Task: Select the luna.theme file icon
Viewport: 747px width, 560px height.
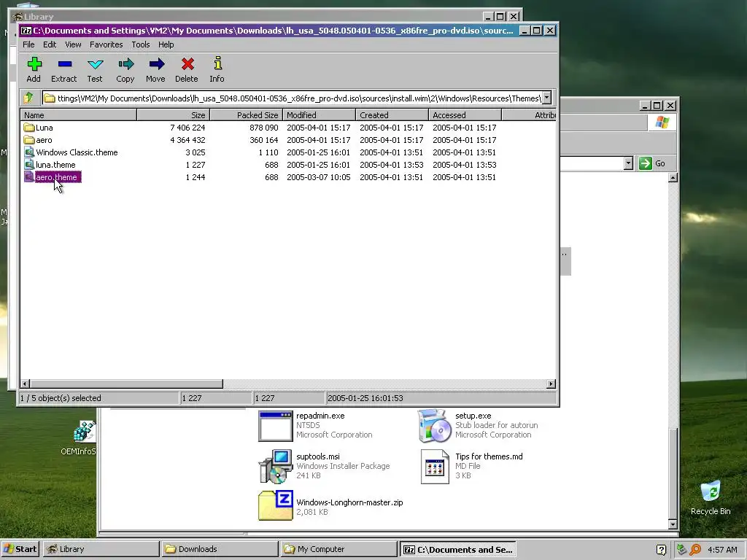Action: coord(29,165)
